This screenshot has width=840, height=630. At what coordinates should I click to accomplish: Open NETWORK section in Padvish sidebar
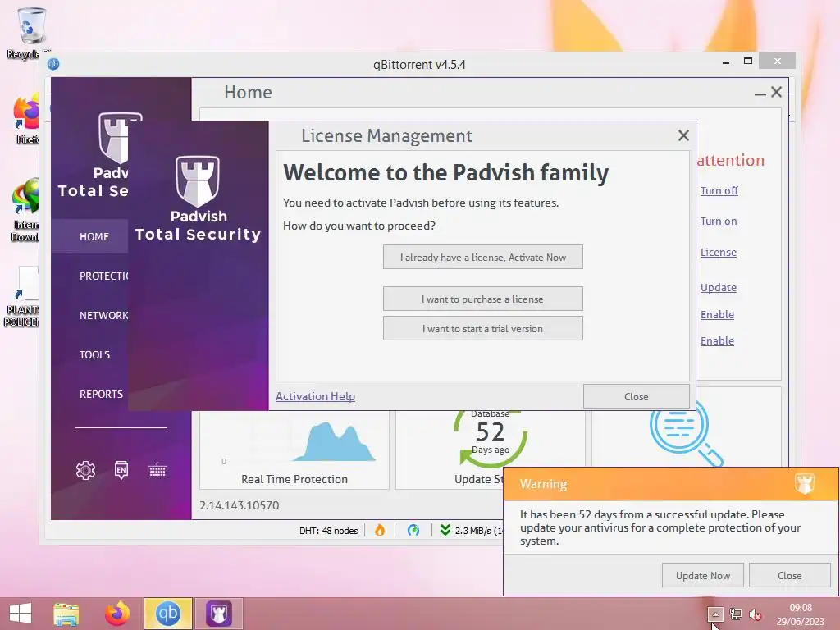104,316
